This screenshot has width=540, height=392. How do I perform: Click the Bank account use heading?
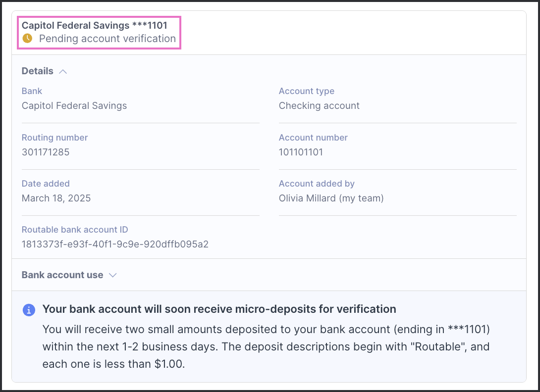62,275
